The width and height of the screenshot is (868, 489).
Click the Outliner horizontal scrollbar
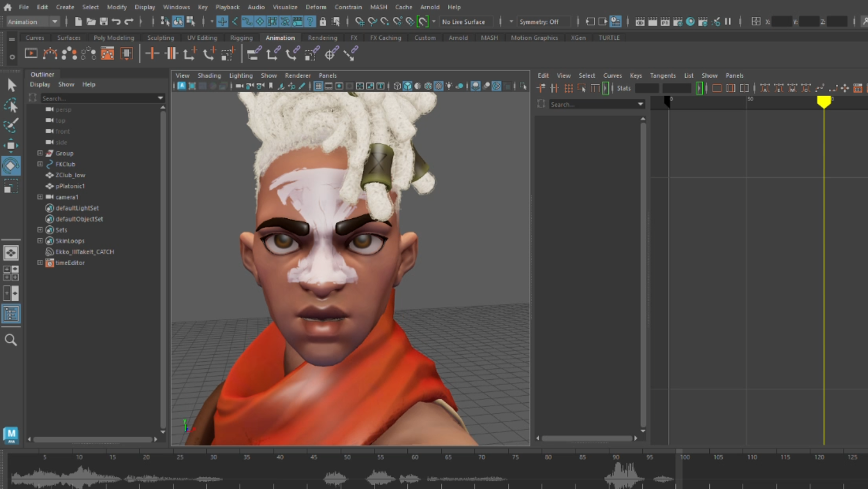coord(93,439)
